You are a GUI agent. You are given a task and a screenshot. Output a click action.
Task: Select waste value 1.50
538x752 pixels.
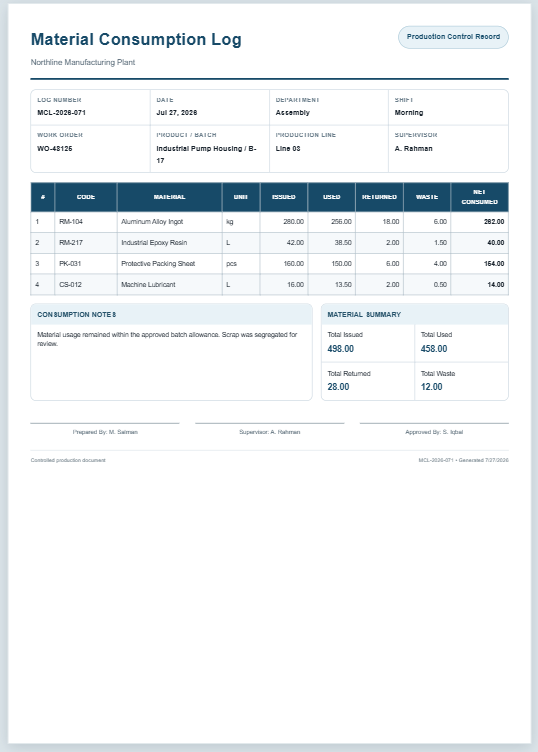coord(440,243)
